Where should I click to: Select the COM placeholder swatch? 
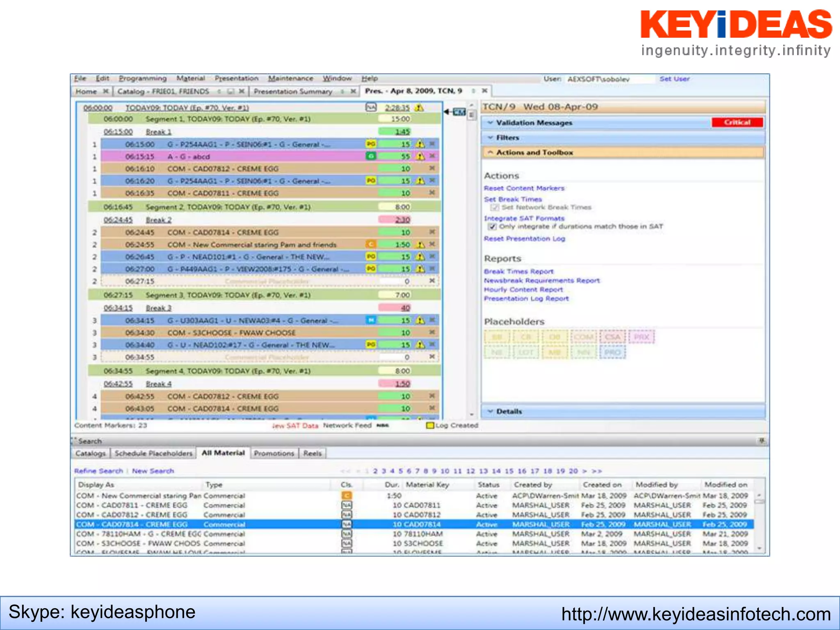(x=583, y=337)
